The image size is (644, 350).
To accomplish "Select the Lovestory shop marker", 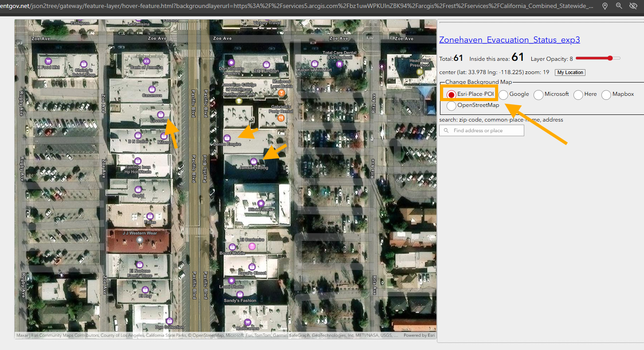I will (x=161, y=114).
